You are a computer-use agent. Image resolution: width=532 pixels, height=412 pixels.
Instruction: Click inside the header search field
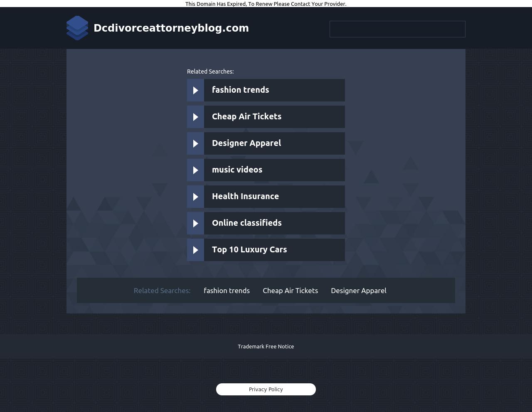pyautogui.click(x=397, y=29)
